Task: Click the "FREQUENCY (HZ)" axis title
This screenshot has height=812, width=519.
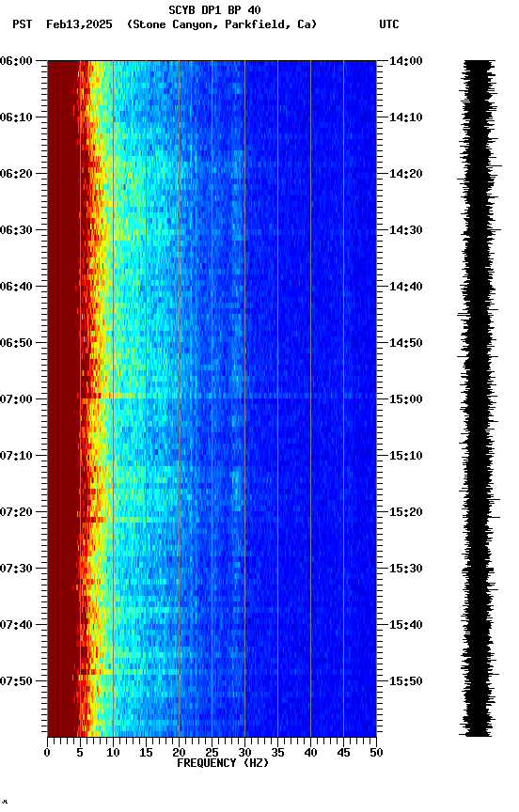Action: tap(223, 763)
